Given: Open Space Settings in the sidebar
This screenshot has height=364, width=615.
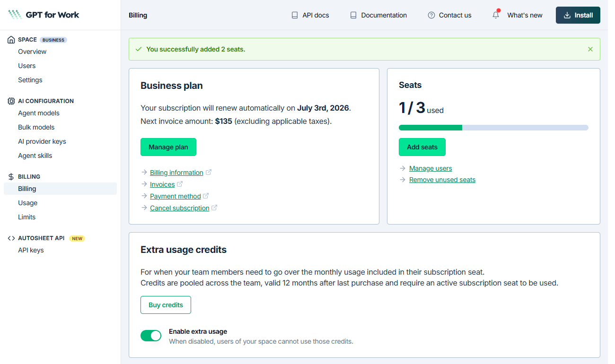Looking at the screenshot, I should tap(30, 80).
